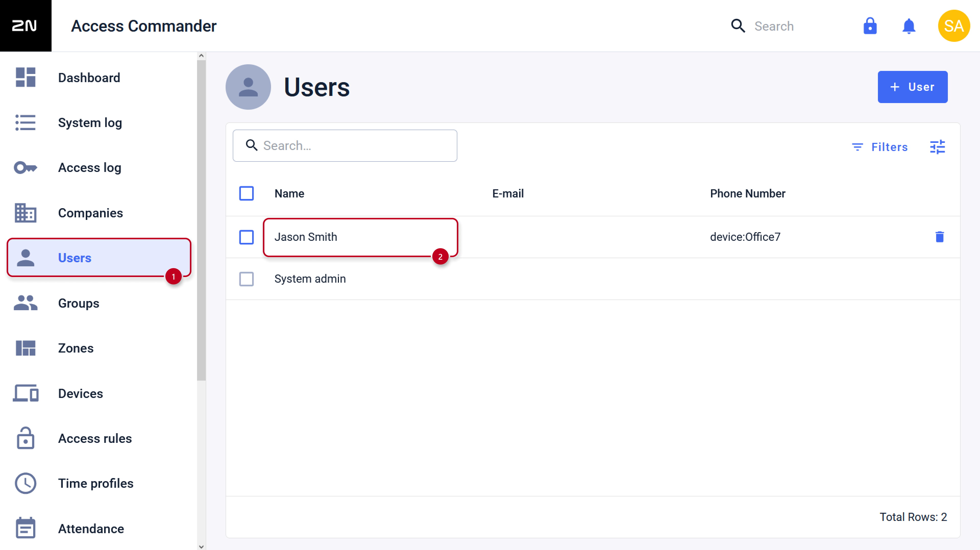Click the Users person icon in sidebar

click(x=26, y=258)
